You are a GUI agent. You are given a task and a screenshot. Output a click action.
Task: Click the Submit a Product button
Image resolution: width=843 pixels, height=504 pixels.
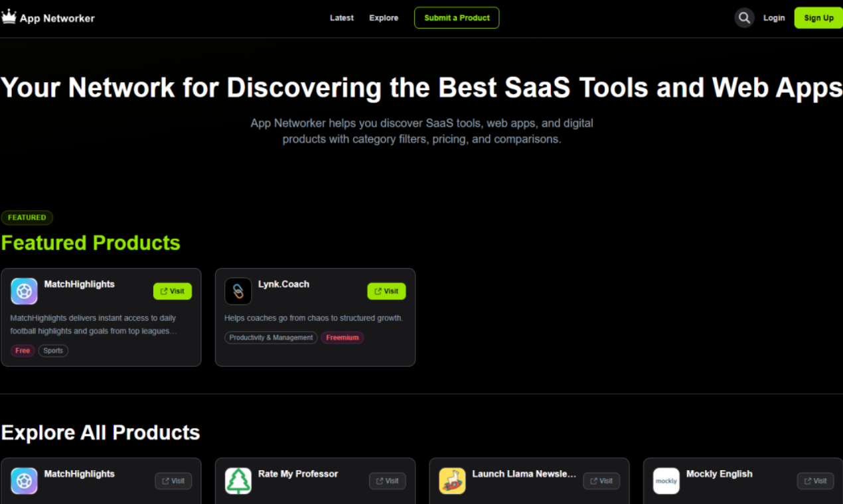pos(457,18)
